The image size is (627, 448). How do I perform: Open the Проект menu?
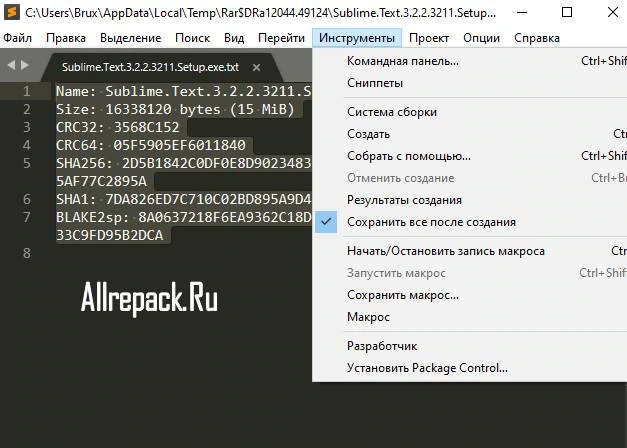pos(429,38)
